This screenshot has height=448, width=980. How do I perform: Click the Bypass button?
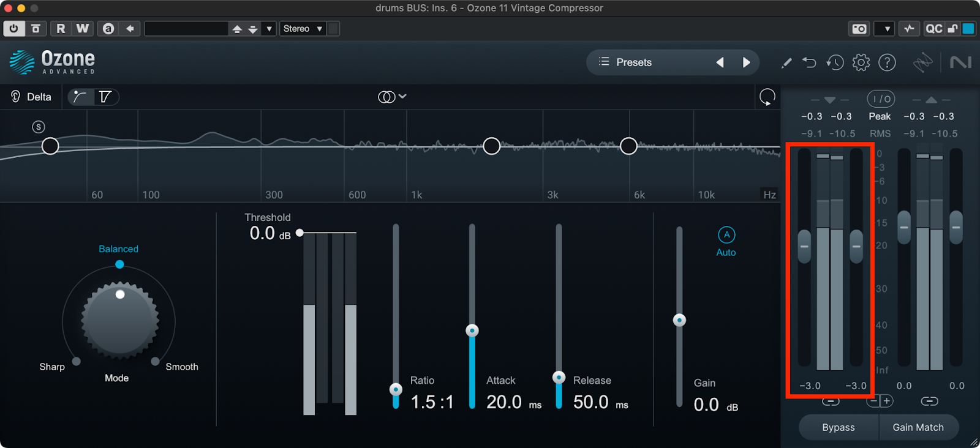point(838,427)
